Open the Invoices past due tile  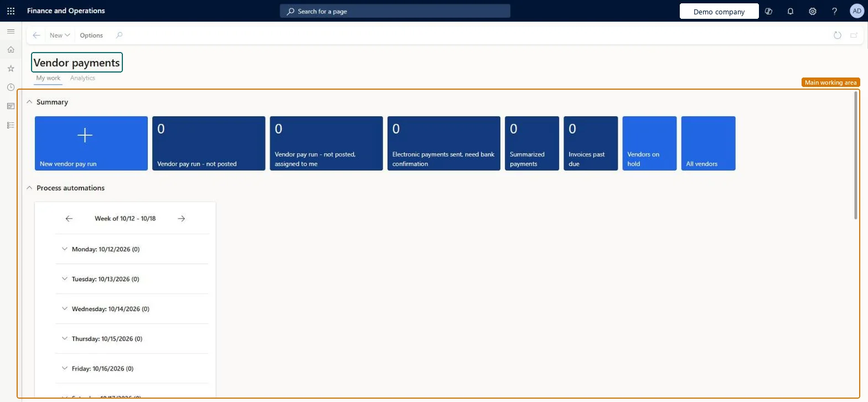pyautogui.click(x=591, y=143)
